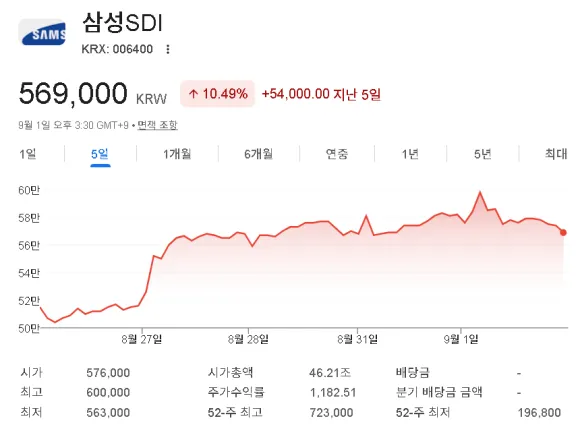The height and width of the screenshot is (427, 580).
Task: Click the red endpoint dot on chart
Action: [x=563, y=232]
